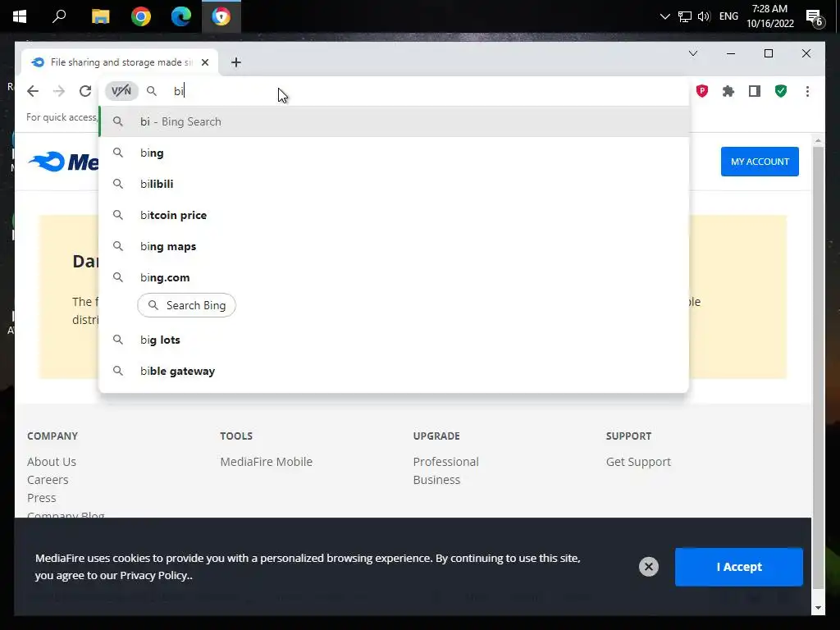
Task: Open Brave Shields red shield icon
Action: pyautogui.click(x=702, y=91)
